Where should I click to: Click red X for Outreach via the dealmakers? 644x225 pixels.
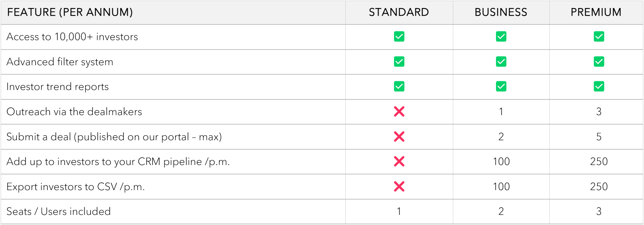[399, 112]
